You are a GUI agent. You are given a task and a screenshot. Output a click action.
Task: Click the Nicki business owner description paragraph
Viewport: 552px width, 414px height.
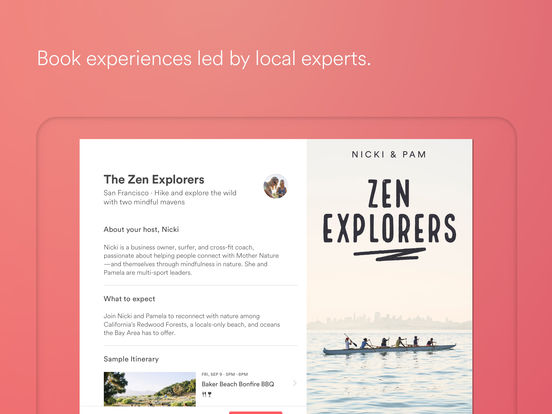[x=191, y=260]
